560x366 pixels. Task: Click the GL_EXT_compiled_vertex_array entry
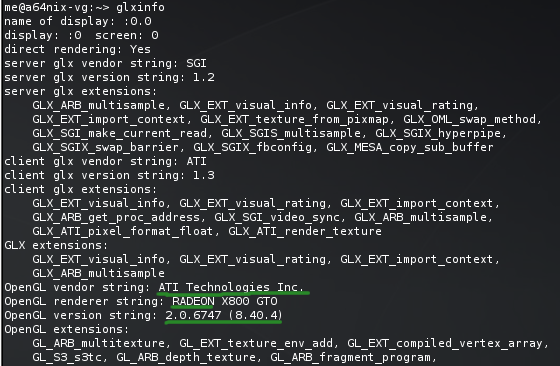[445, 343]
